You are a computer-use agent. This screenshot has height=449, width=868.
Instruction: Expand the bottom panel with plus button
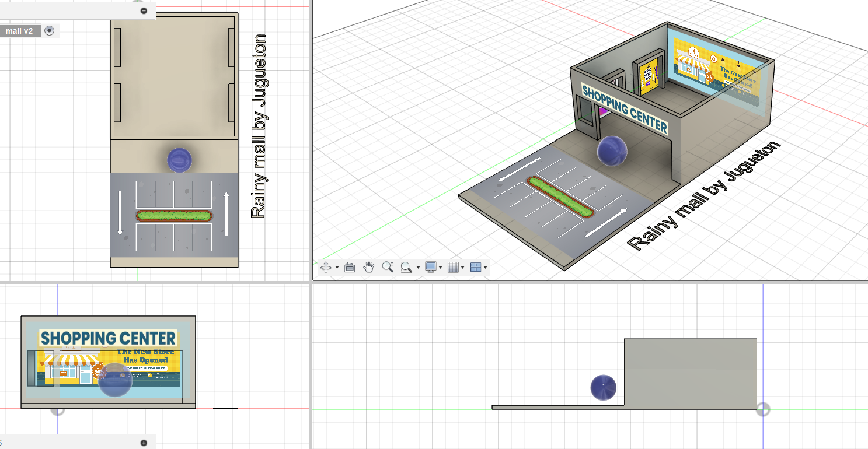[144, 443]
